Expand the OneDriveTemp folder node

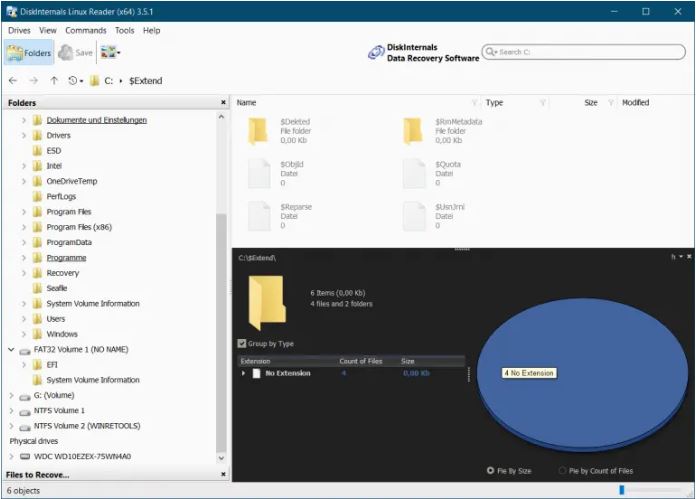24,181
